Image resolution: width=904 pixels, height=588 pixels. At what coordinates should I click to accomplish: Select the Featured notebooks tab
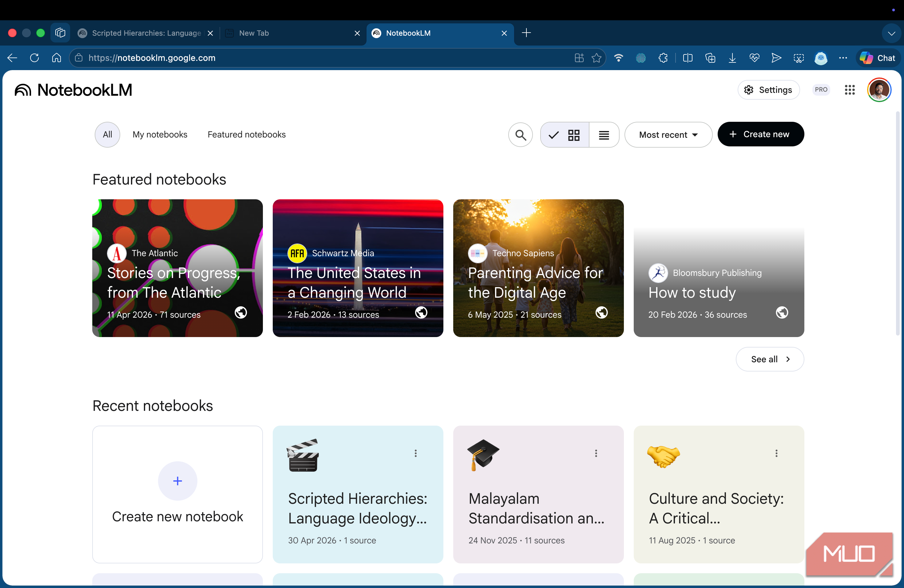click(247, 134)
